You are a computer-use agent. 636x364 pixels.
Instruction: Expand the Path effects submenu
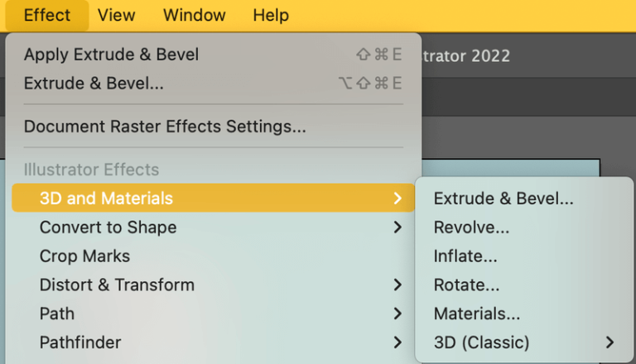(57, 314)
